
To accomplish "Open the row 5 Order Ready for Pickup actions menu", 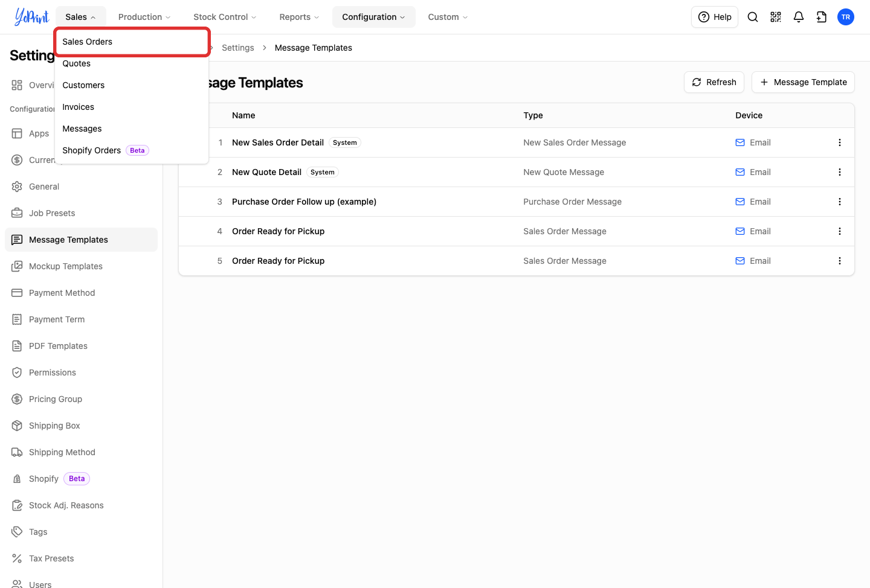I will pyautogui.click(x=840, y=261).
